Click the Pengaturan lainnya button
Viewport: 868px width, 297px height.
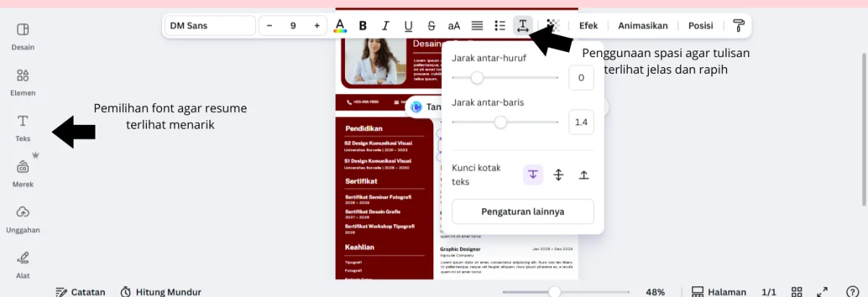[x=522, y=212]
